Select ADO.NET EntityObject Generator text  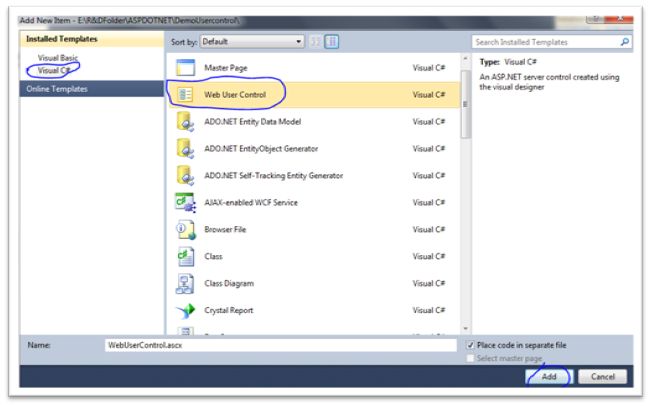tap(261, 148)
